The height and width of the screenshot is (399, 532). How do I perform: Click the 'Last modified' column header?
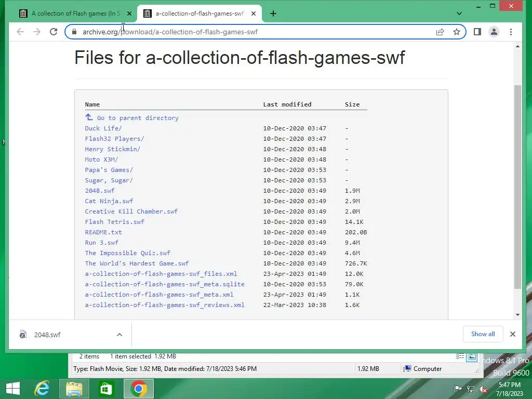[x=287, y=104]
